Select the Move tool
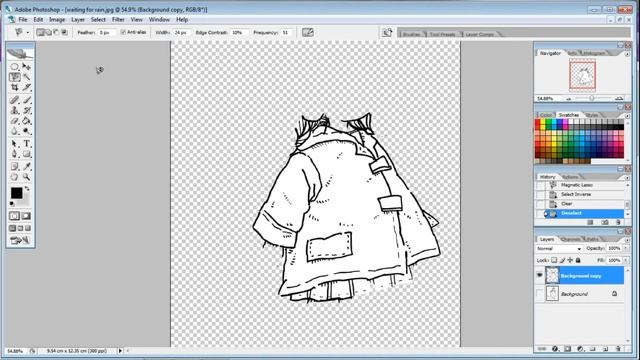The height and width of the screenshot is (360, 640). click(27, 67)
